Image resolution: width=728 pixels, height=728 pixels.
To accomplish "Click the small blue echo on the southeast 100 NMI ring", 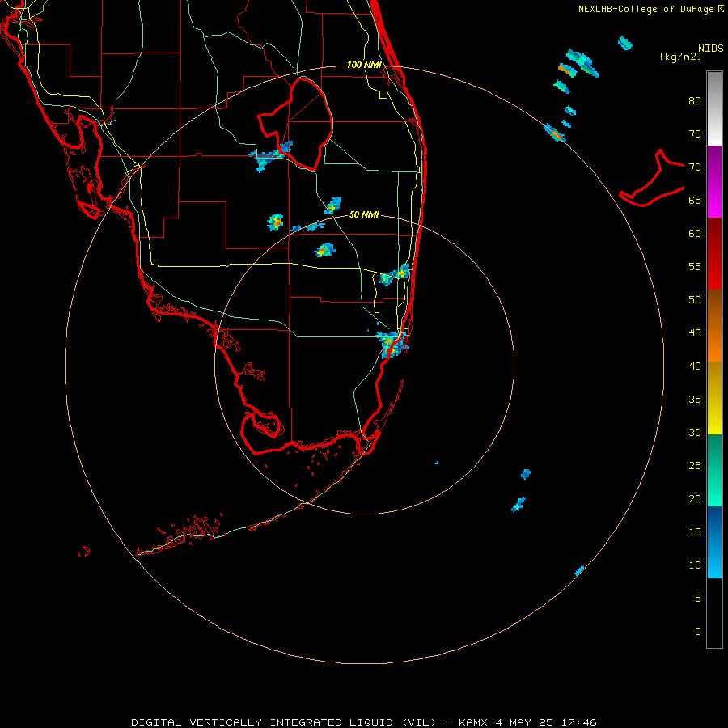I will (x=579, y=571).
